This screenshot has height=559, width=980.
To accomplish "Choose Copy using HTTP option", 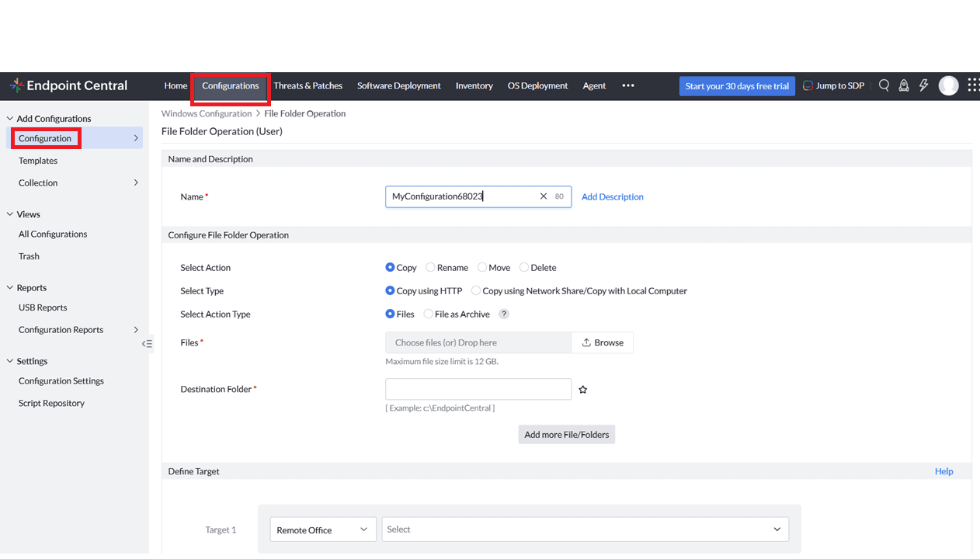I will click(390, 290).
